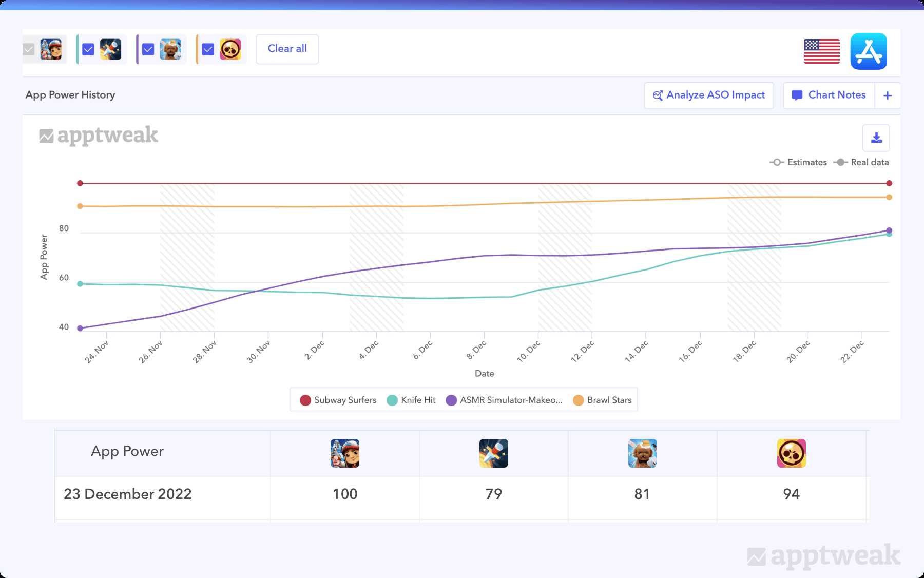This screenshot has width=924, height=578.
Task: Click the Brawl Stars final data point
Action: click(889, 197)
